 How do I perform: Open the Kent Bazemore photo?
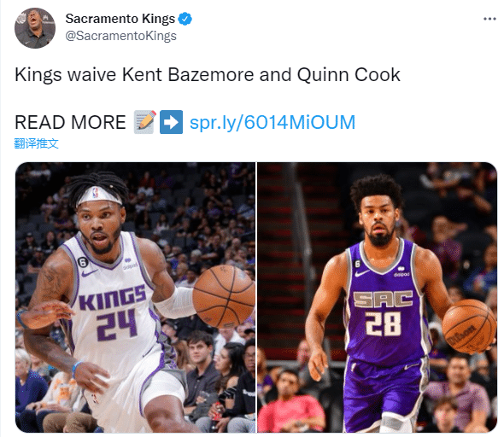pyautogui.click(x=135, y=297)
